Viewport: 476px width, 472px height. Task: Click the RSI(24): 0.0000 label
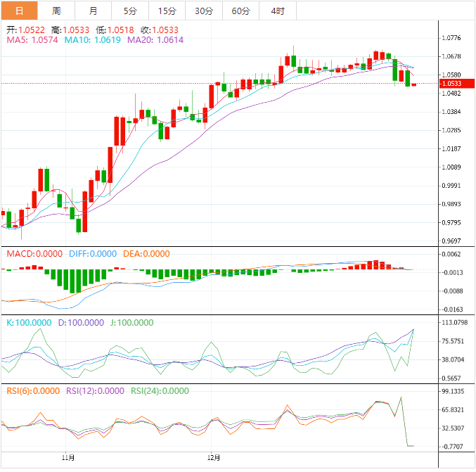[160, 391]
